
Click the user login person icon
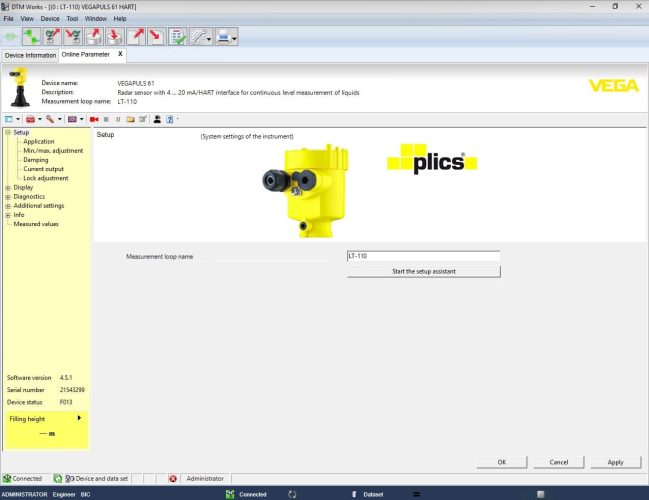157,119
